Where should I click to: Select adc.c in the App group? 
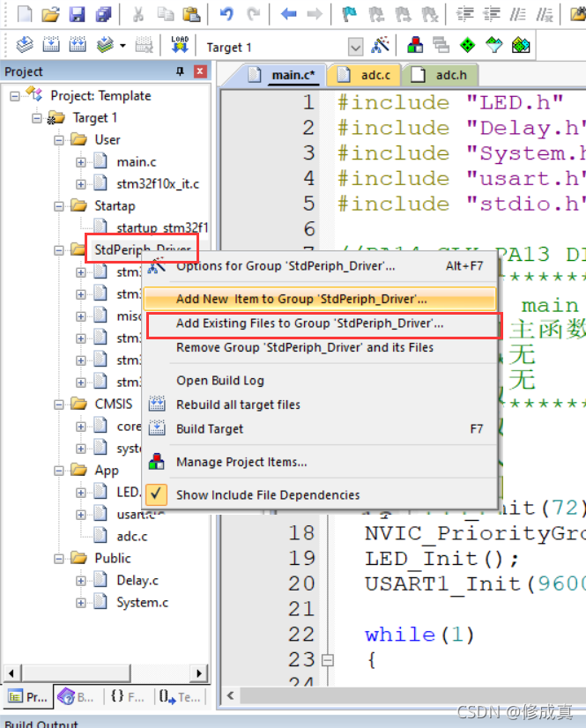click(132, 537)
